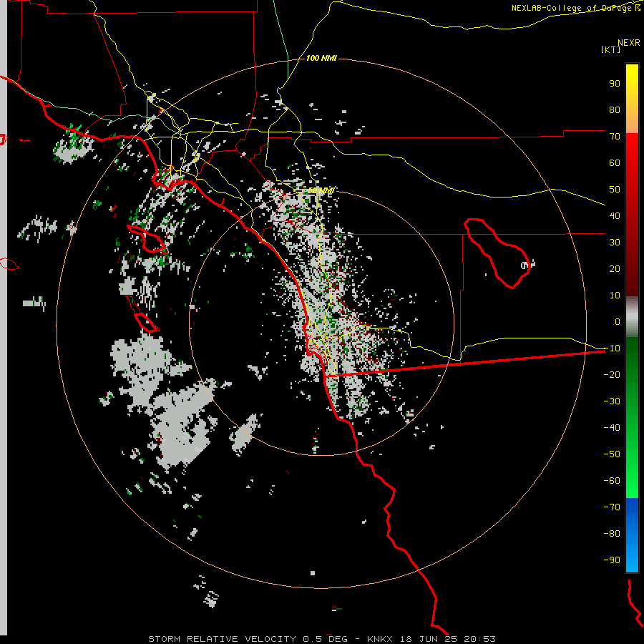This screenshot has height=644, width=644.
Task: Click the positive 10 scale label
Action: pos(615,296)
